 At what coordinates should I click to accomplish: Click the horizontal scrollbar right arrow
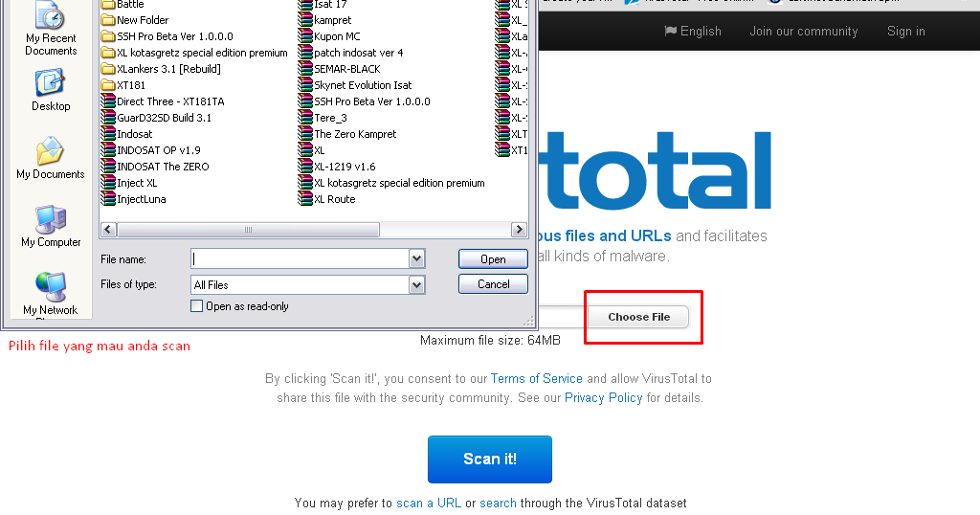(519, 230)
